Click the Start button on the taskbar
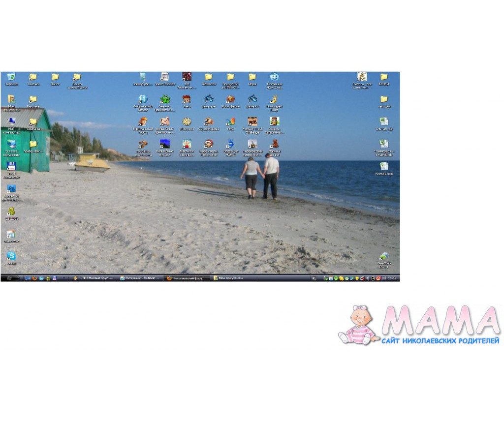 (x=10, y=278)
